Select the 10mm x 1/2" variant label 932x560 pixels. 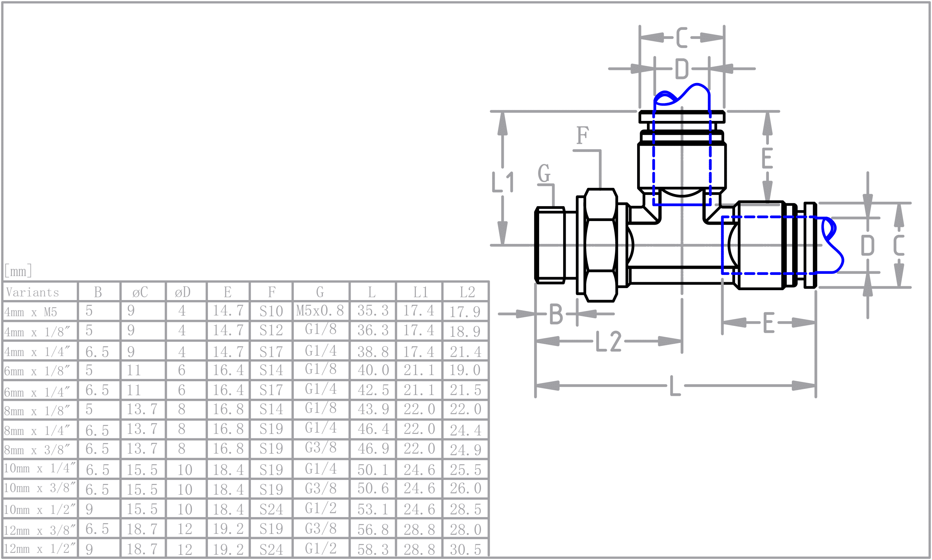coord(40,509)
